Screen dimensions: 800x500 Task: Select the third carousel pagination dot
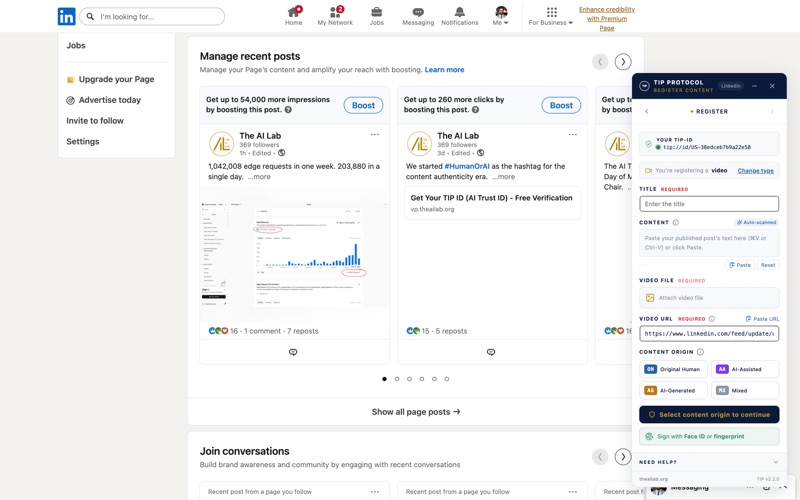click(409, 379)
